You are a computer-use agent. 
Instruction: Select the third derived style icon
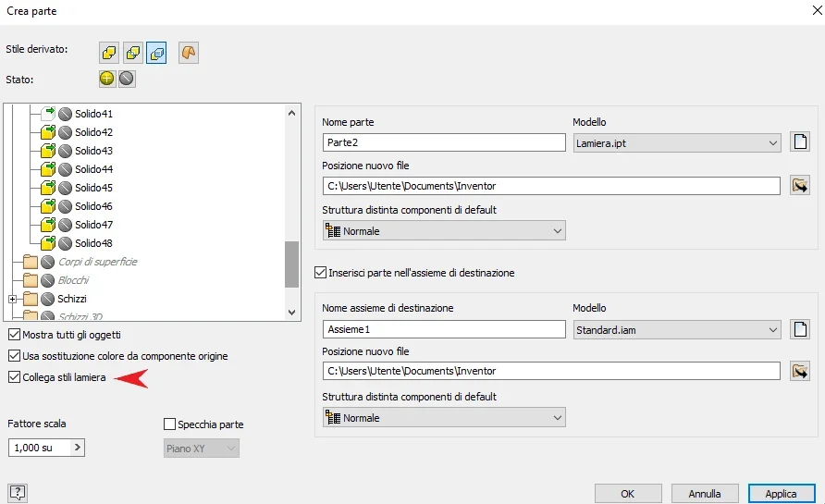click(157, 53)
